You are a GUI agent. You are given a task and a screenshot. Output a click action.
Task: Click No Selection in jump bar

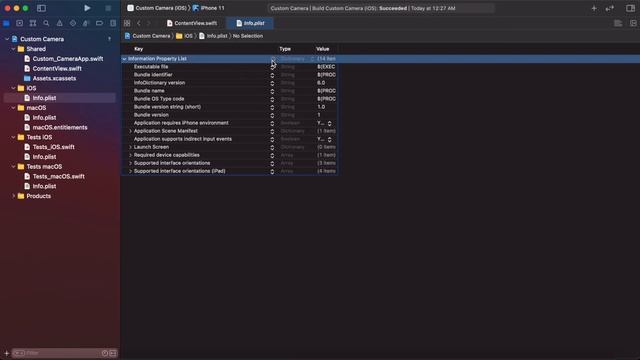248,36
